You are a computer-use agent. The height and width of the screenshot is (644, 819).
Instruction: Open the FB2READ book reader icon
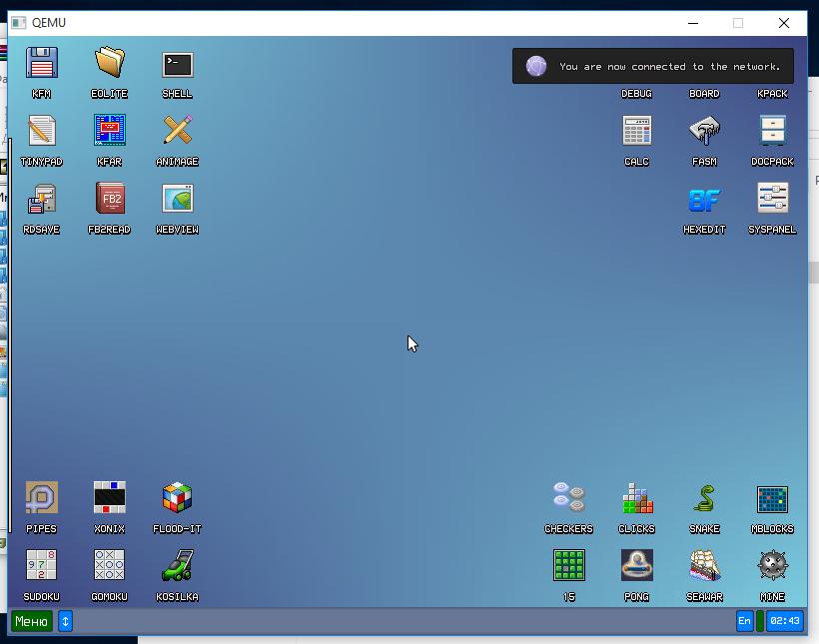[x=109, y=199]
